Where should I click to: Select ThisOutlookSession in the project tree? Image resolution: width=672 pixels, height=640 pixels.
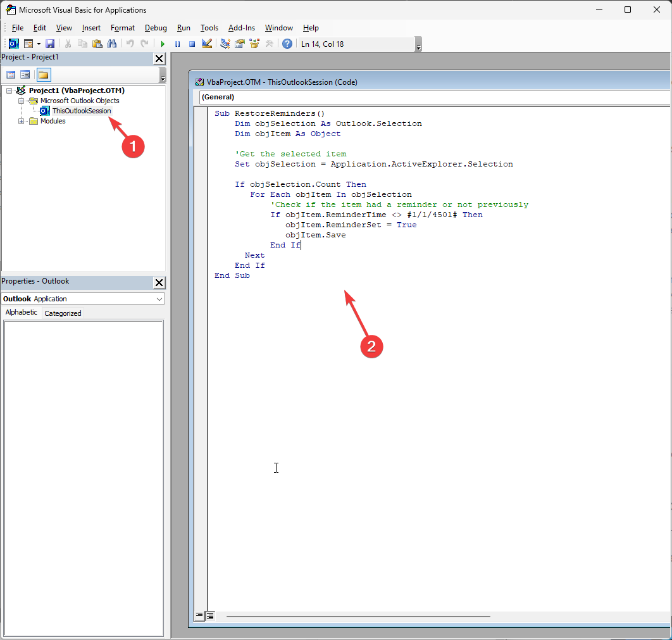81,110
